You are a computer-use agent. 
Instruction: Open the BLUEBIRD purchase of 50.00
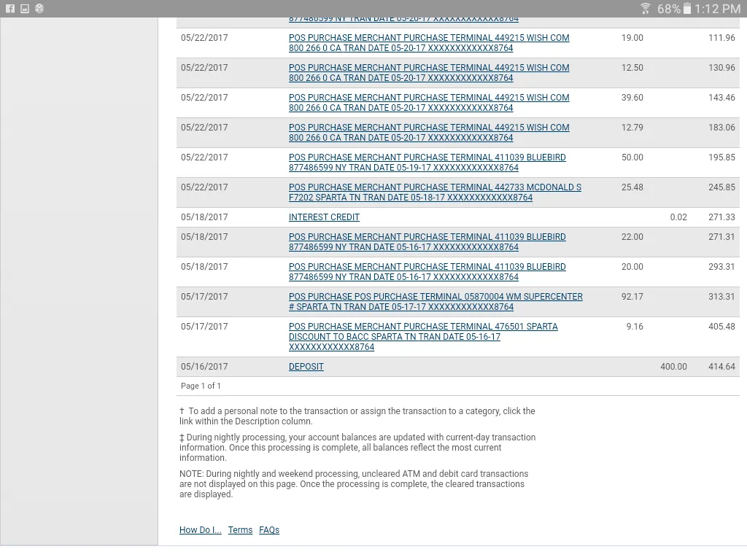pos(427,163)
